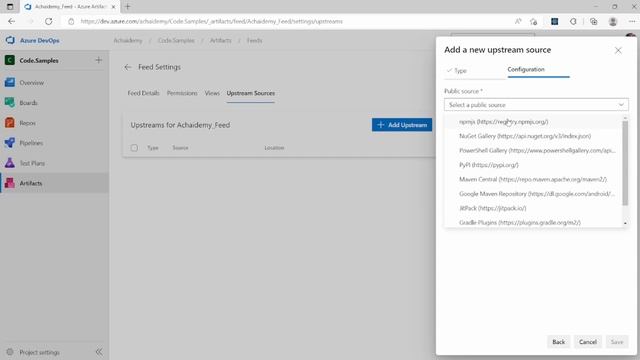The image size is (640, 360).
Task: Open the tab actions menu icon
Action: [x=10, y=7]
